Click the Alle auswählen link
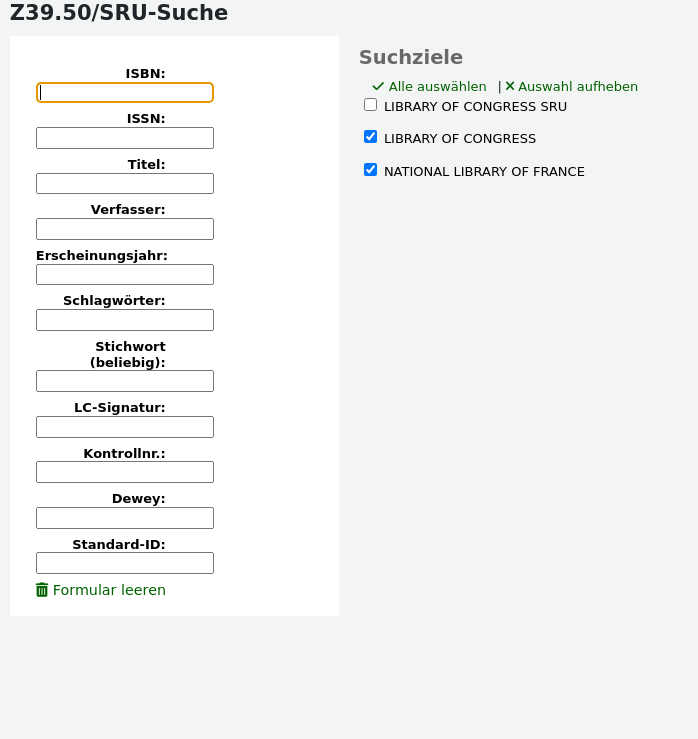 click(x=437, y=87)
